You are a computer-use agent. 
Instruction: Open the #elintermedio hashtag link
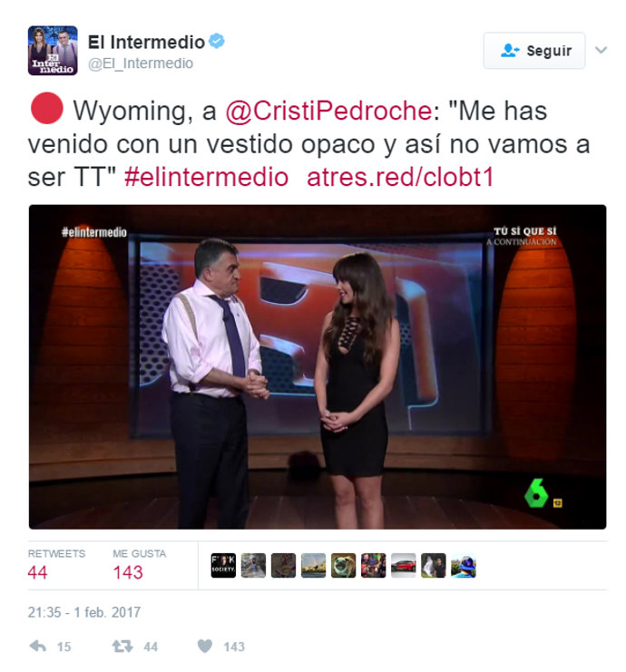[206, 177]
